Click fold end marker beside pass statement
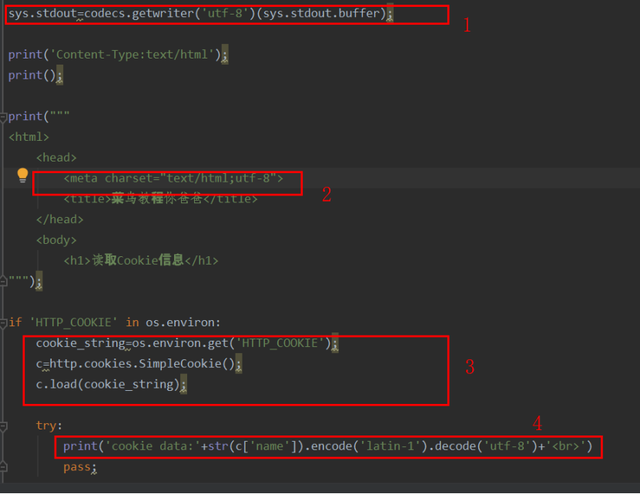The width and height of the screenshot is (640, 494). coord(3,467)
